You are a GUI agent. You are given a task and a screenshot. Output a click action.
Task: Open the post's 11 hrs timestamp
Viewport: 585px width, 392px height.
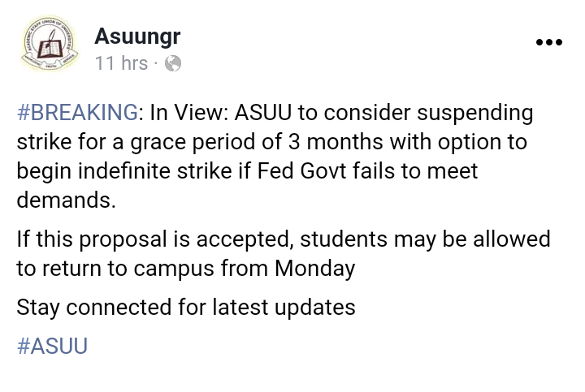[x=121, y=63]
